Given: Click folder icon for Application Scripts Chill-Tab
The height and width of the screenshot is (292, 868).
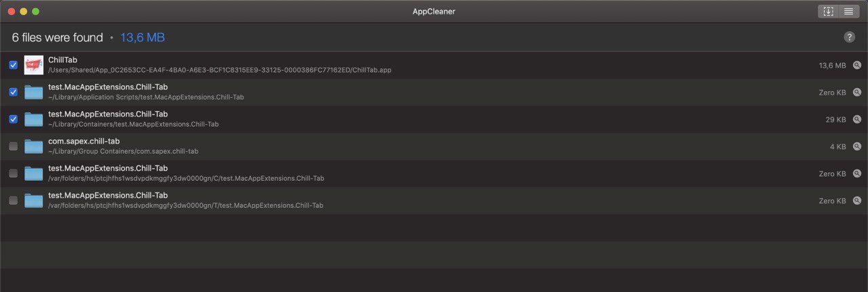Looking at the screenshot, I should coord(34,92).
